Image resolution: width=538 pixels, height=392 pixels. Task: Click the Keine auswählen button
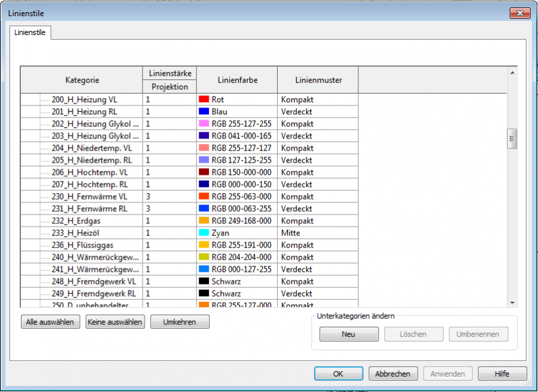[115, 322]
